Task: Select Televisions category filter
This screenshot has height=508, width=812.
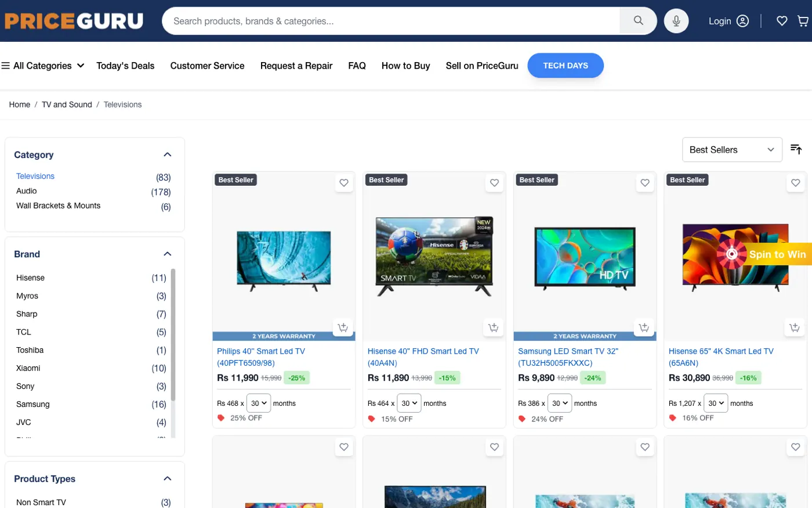Action: coord(35,176)
